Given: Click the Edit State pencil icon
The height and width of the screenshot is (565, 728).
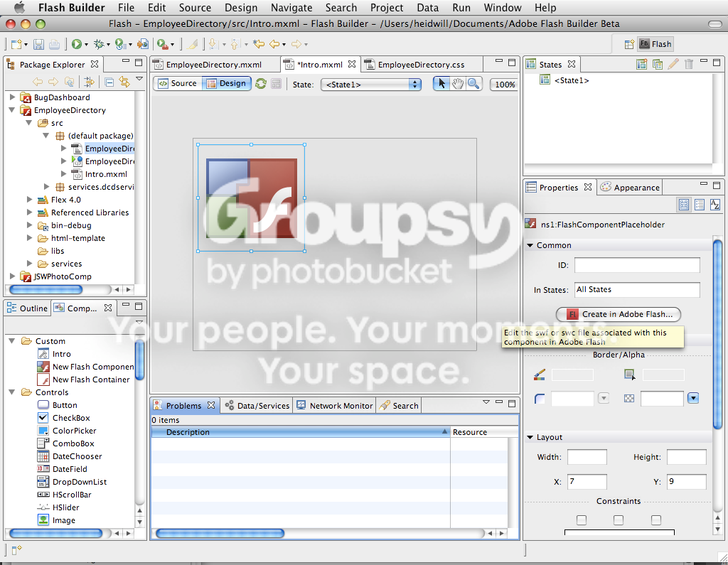Looking at the screenshot, I should pyautogui.click(x=673, y=64).
